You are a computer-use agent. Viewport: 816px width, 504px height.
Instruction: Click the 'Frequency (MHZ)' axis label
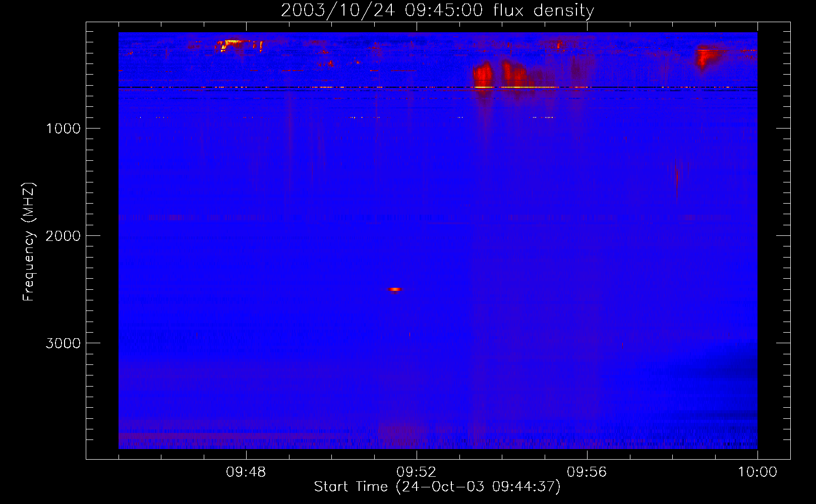[x=29, y=241]
